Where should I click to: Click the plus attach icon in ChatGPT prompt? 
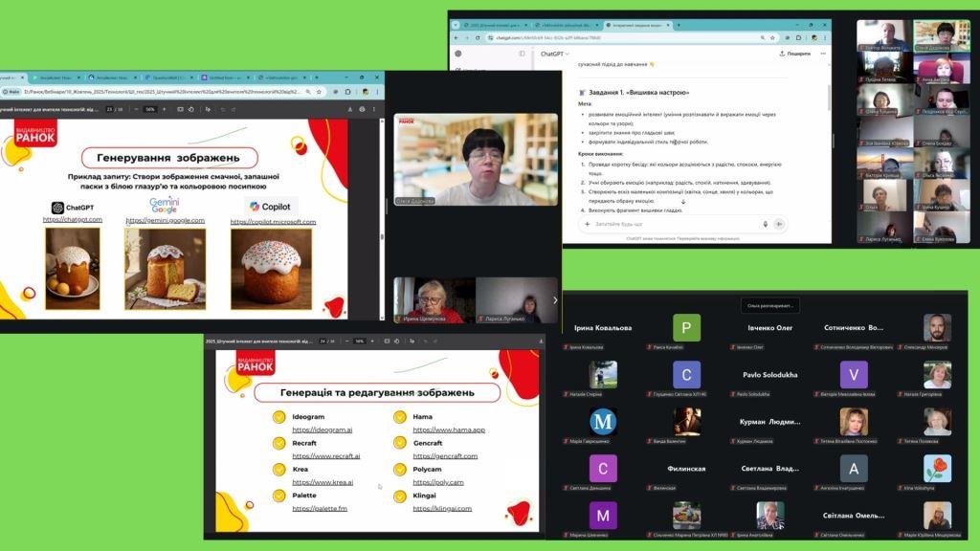[587, 224]
